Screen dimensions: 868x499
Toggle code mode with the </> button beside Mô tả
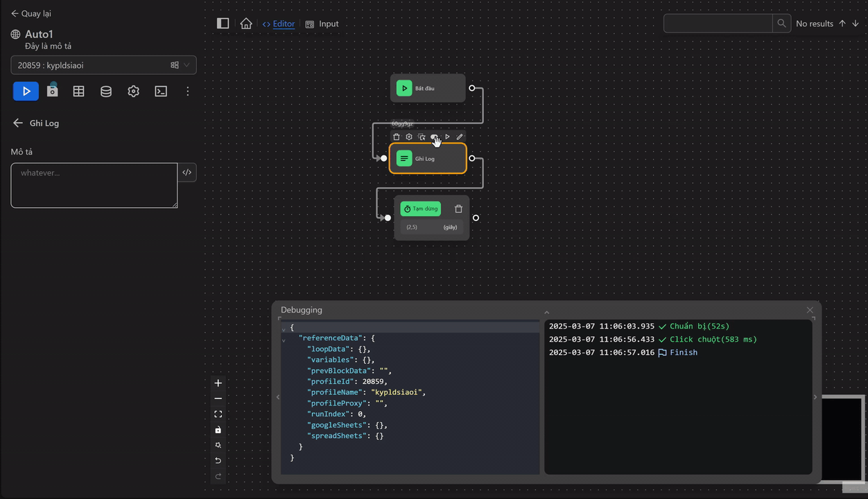186,172
